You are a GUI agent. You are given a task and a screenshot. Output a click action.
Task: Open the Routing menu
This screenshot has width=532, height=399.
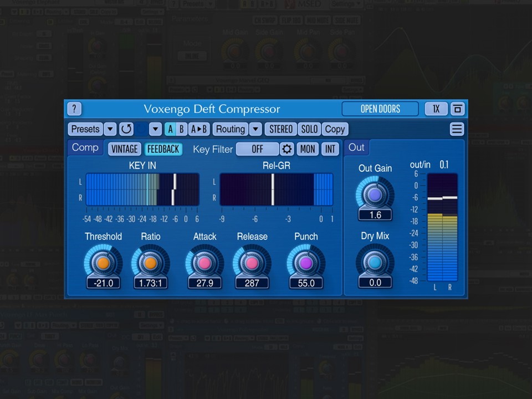pyautogui.click(x=231, y=129)
